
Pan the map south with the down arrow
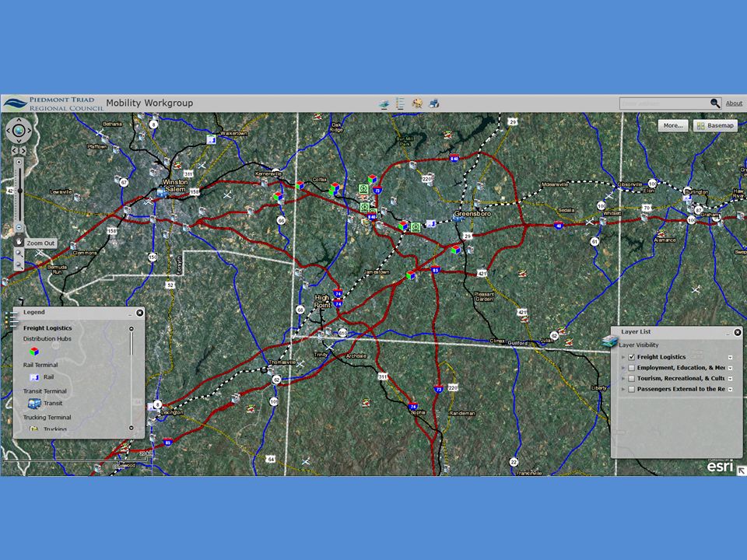click(19, 140)
